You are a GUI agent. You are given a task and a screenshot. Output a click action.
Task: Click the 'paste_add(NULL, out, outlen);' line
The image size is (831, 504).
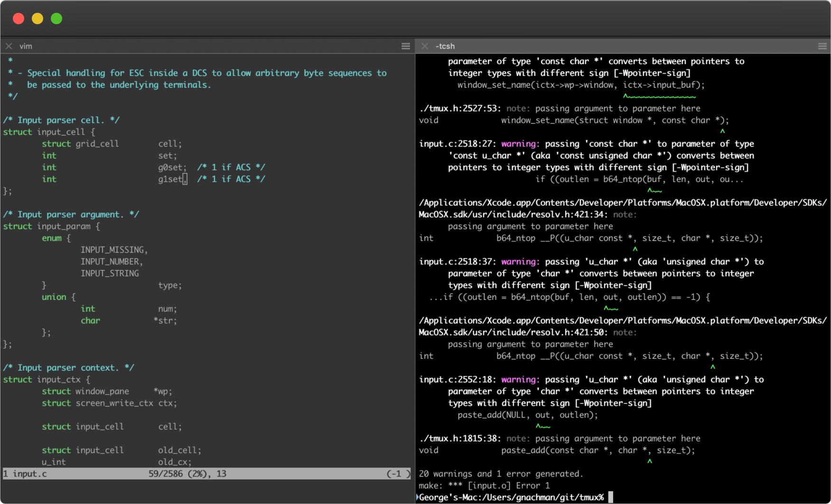click(x=528, y=415)
